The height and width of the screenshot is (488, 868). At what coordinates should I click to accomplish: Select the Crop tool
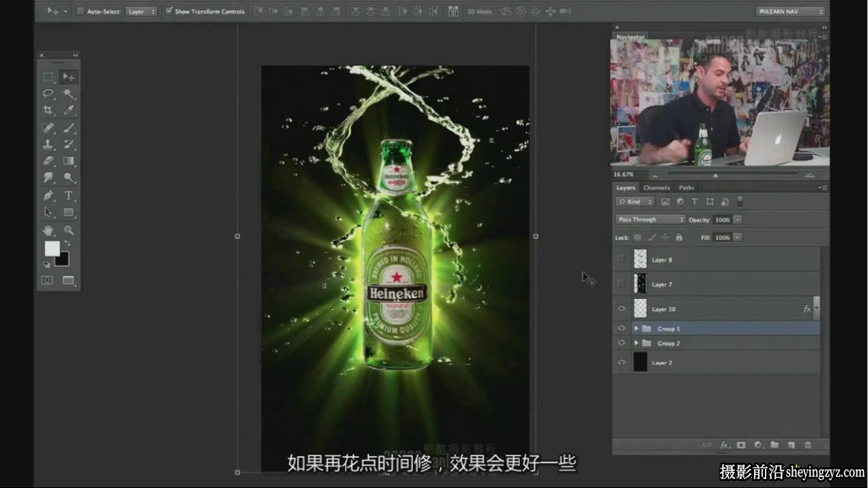(x=48, y=110)
